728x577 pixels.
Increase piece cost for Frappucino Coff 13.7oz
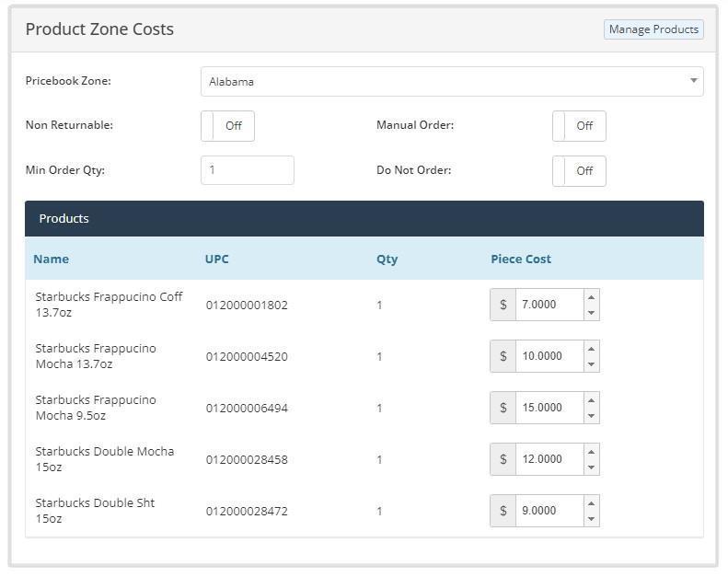coord(591,297)
